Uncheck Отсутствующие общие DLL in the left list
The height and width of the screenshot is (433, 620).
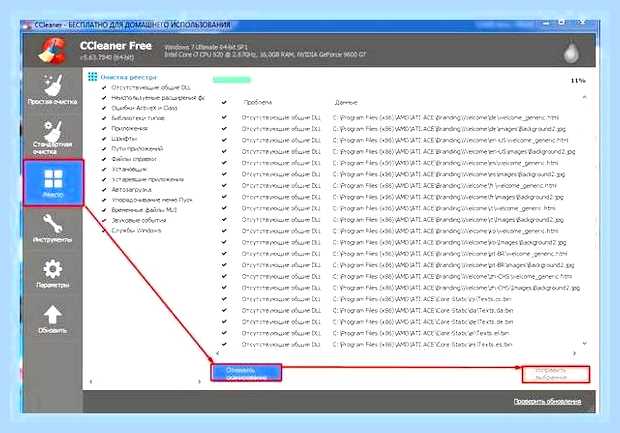point(104,87)
